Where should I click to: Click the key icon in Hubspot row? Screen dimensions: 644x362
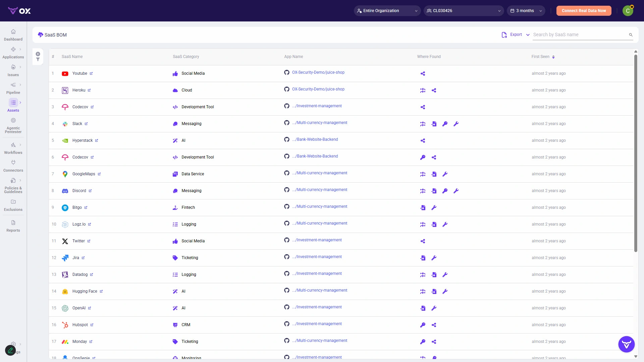[x=423, y=325]
